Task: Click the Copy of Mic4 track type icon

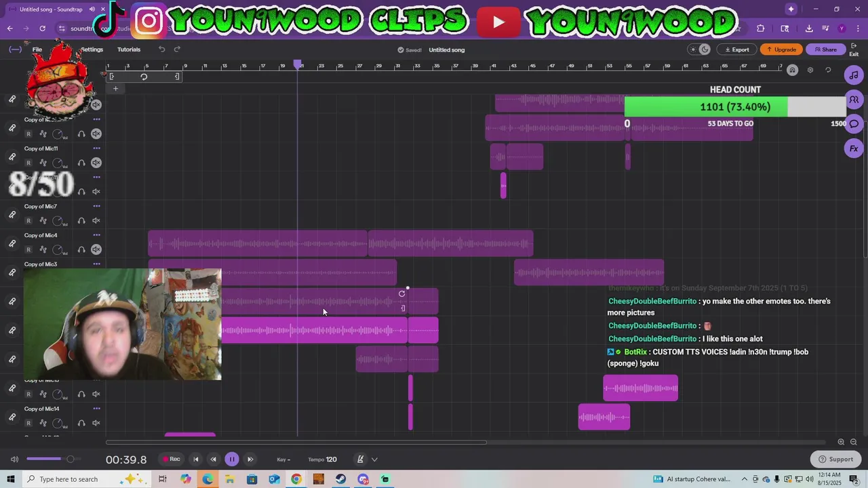Action: (x=12, y=243)
